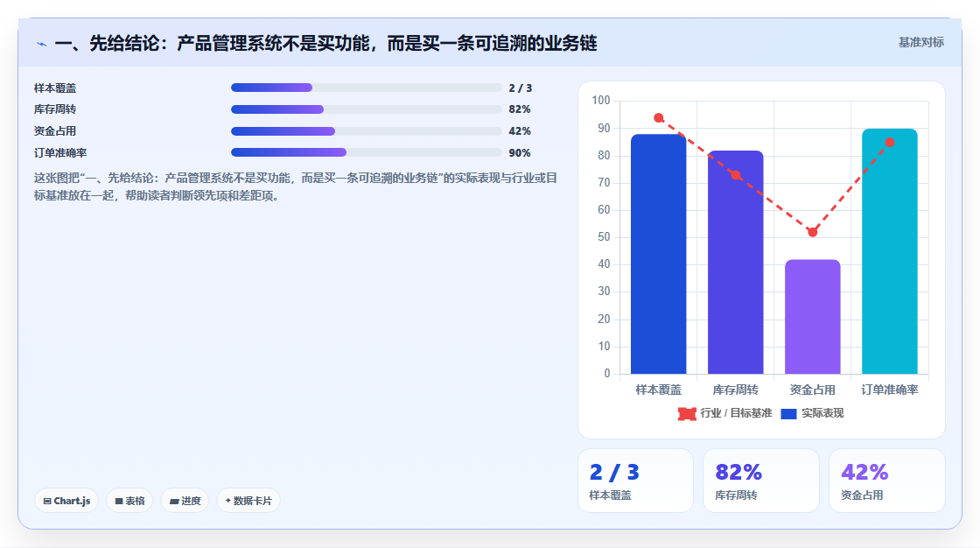Open the 82% 库存周转 data card

(761, 481)
